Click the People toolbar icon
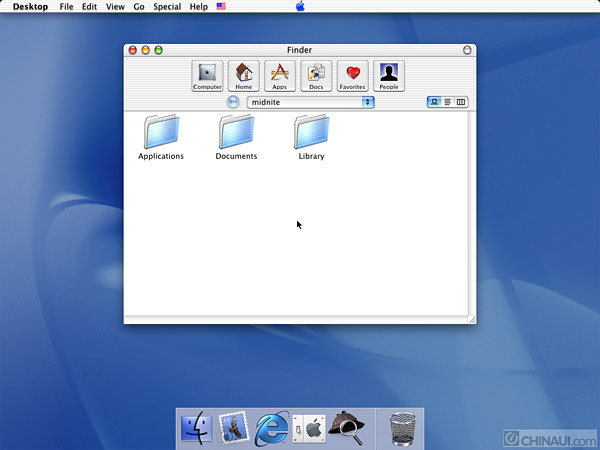The height and width of the screenshot is (450, 600). (x=388, y=76)
